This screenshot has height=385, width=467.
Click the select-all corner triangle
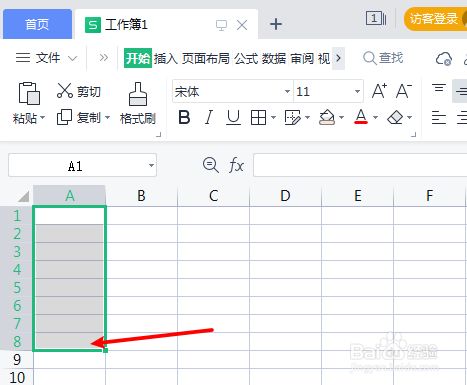coord(23,196)
